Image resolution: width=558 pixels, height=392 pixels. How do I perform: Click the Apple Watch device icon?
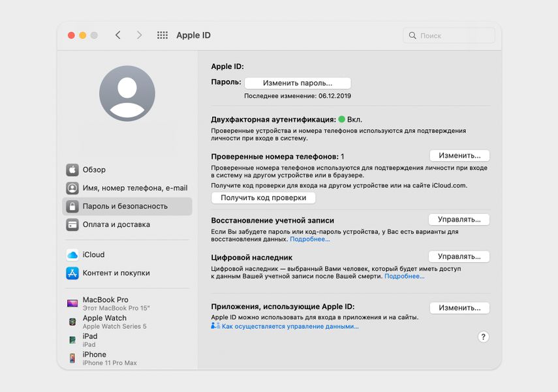point(72,322)
